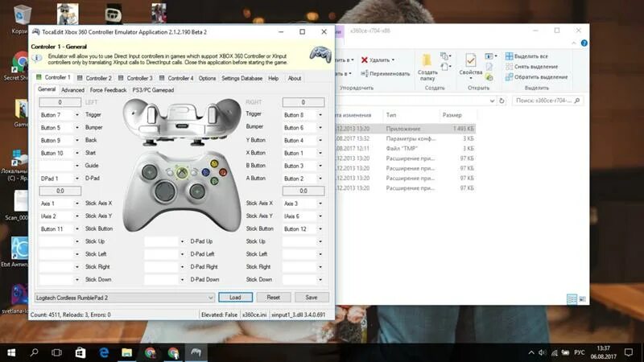
Task: Click the refresh icon beside Explorer address bar
Action: tap(502, 101)
